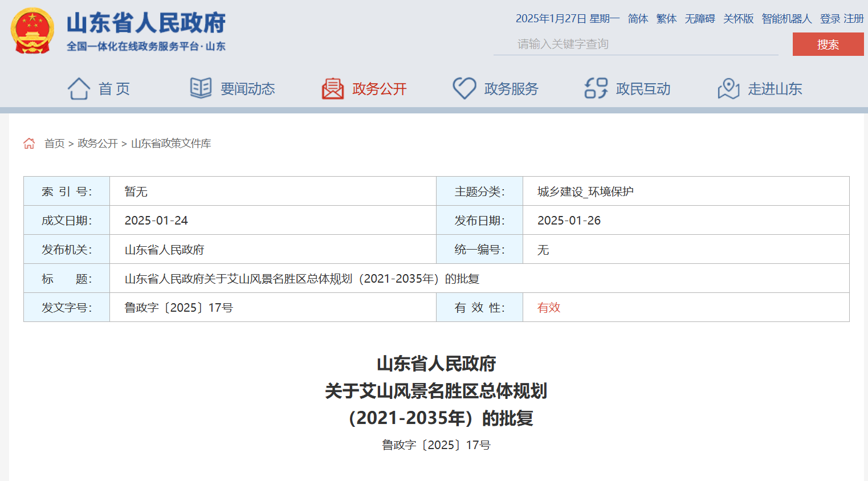This screenshot has width=868, height=481.
Task: Click the subtitle 全国一体化在线政务服务平台·山东
Action: tap(146, 47)
